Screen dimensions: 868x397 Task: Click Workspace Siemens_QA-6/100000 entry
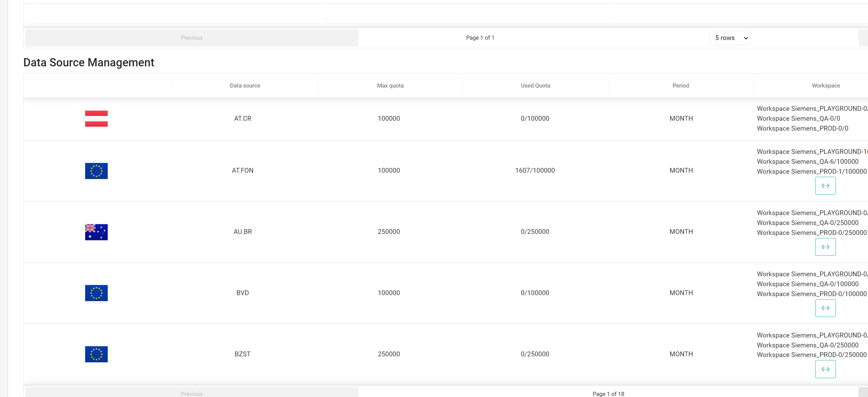[x=807, y=161]
